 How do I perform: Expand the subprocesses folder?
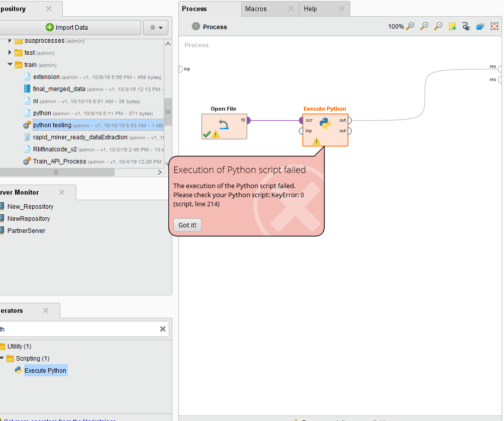click(x=10, y=41)
